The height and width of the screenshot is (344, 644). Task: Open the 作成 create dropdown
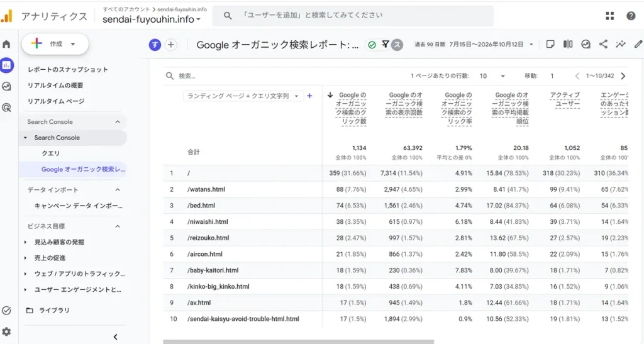point(55,44)
